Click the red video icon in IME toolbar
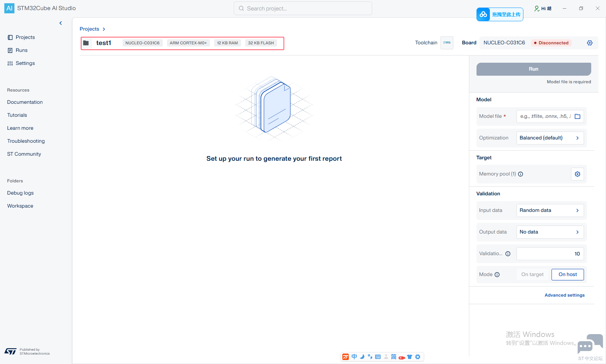Screen dimensions: 606x364 coord(401,358)
